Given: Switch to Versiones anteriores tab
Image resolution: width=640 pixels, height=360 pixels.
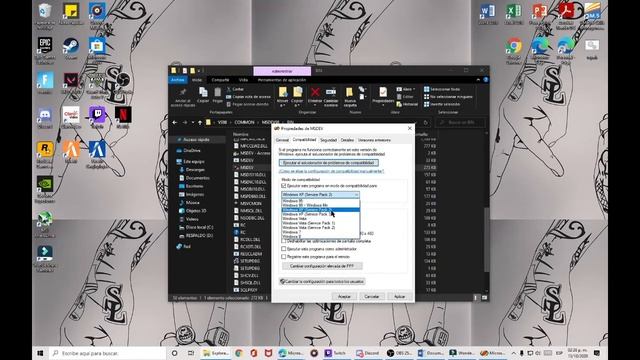Looking at the screenshot, I should (374, 140).
